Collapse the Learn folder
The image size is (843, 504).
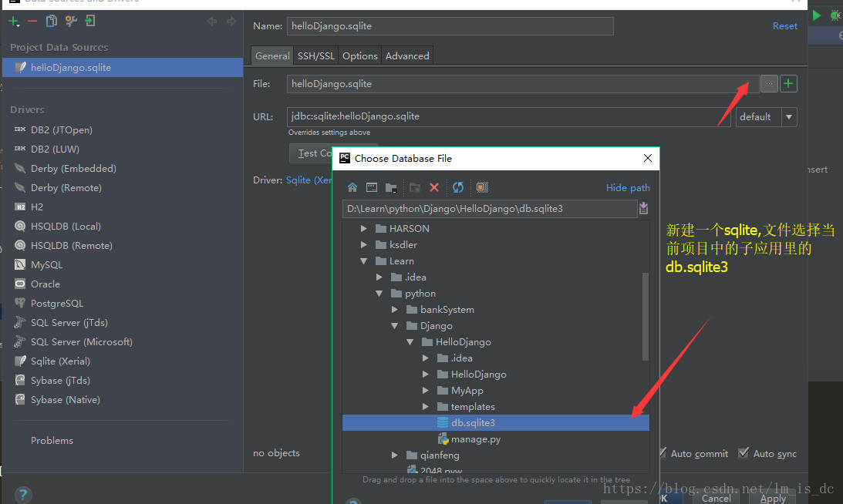[364, 261]
